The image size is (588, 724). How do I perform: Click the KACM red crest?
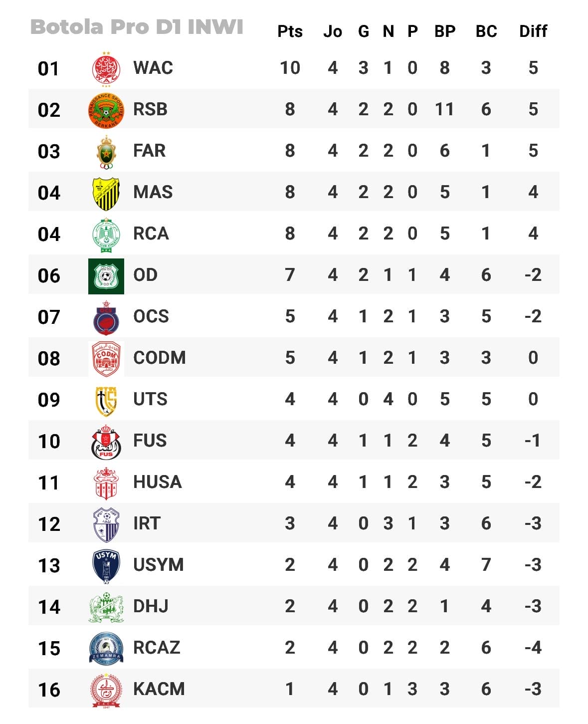(x=106, y=690)
